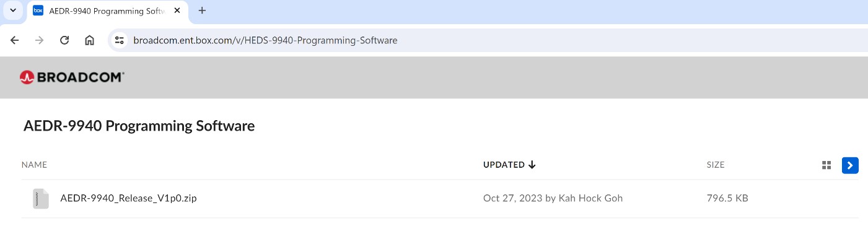Select the AEDR-9940 Programming Software browser tab
The image size is (868, 239).
coord(107,11)
